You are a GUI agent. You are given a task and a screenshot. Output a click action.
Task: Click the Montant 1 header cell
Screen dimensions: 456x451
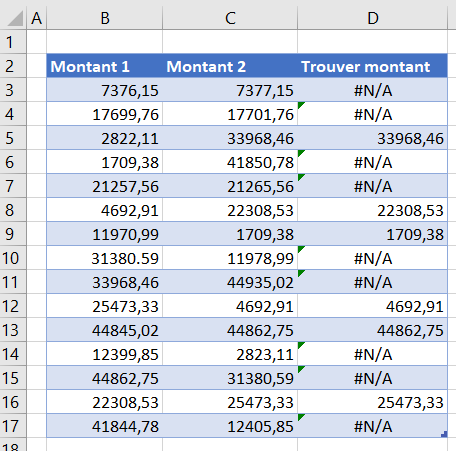click(x=105, y=66)
